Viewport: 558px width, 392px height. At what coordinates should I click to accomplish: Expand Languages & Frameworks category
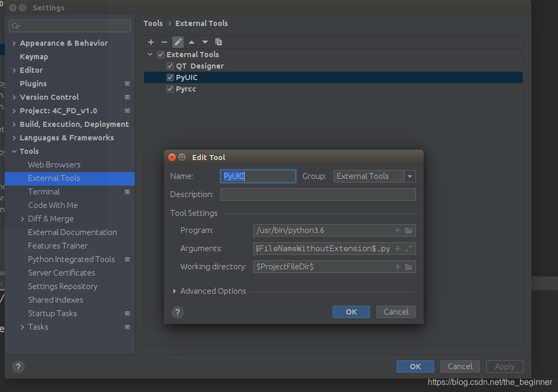pyautogui.click(x=14, y=138)
